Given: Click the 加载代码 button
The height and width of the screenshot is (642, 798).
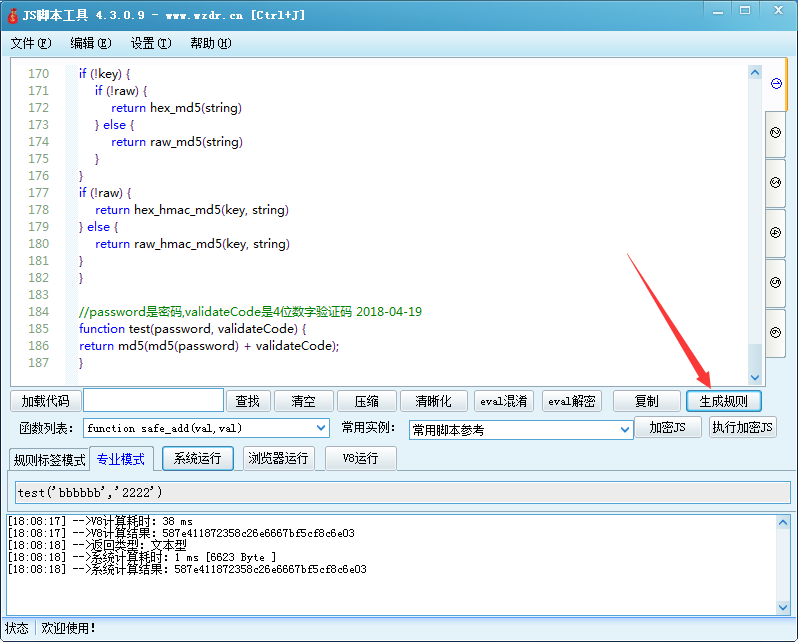Looking at the screenshot, I should [x=45, y=401].
